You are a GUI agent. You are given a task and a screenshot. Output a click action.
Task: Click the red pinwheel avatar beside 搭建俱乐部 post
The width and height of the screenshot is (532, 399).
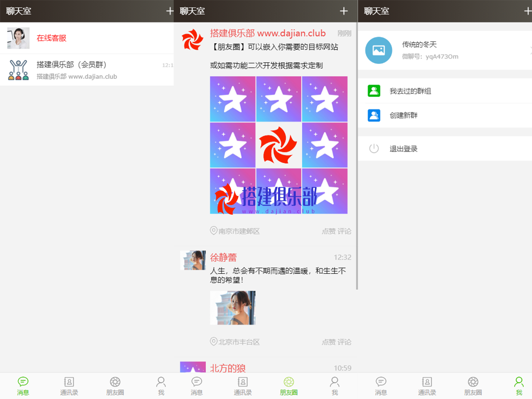click(x=192, y=40)
